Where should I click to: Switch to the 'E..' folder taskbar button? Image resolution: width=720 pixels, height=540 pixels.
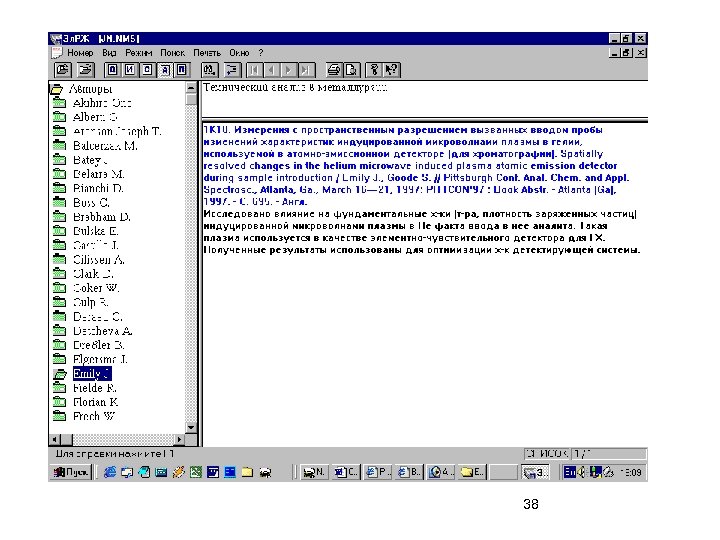pos(472,472)
